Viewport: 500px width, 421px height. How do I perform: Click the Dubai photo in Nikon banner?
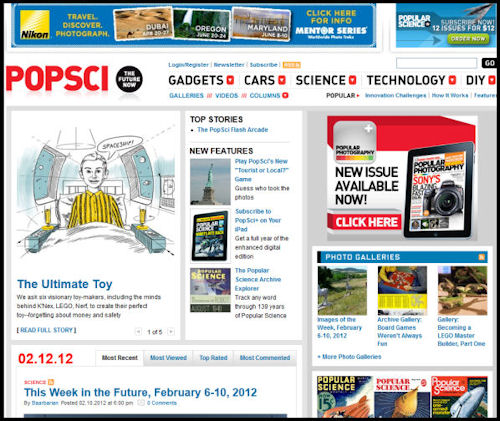coord(143,24)
